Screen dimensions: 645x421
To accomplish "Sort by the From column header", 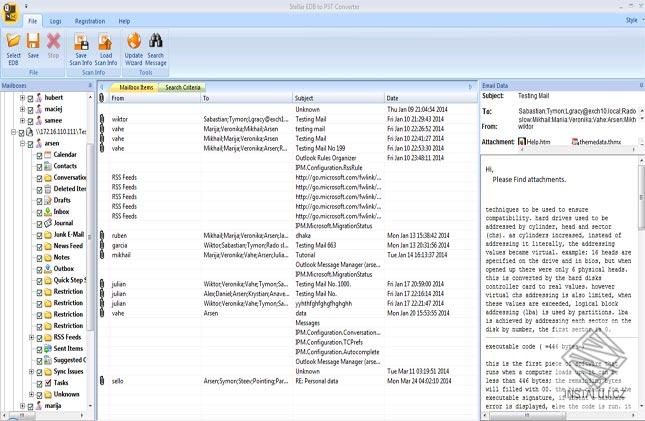I will pos(154,98).
